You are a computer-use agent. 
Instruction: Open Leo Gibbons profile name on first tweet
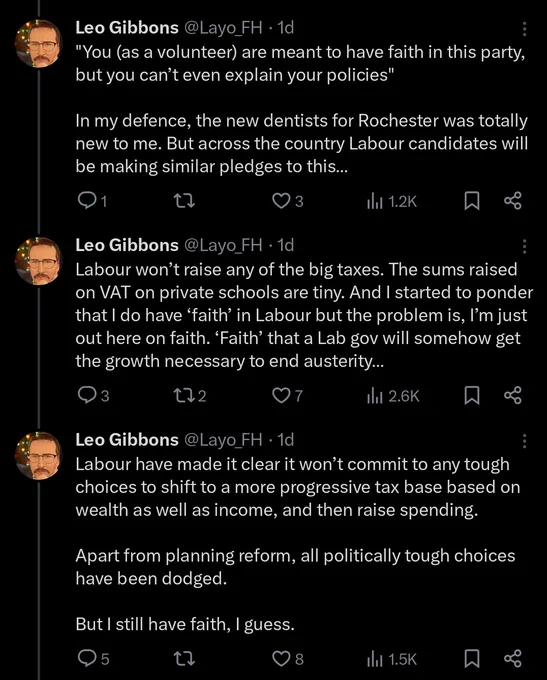click(x=127, y=28)
